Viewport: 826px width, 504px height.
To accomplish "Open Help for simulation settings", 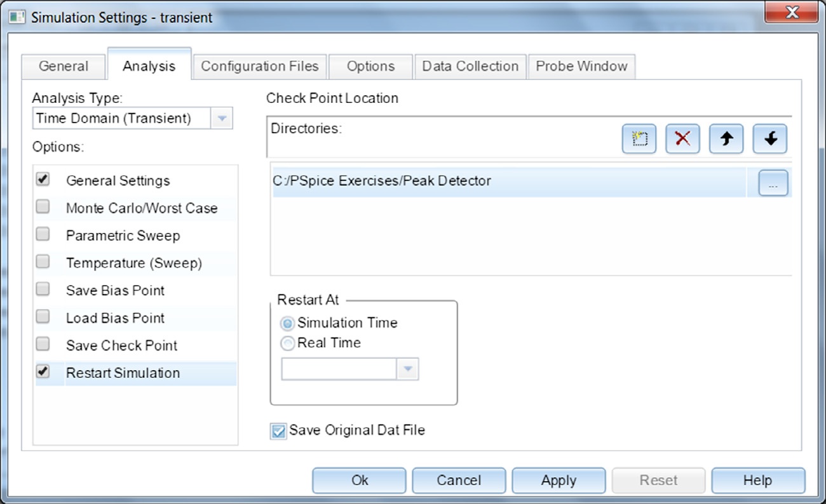I will pos(757,481).
